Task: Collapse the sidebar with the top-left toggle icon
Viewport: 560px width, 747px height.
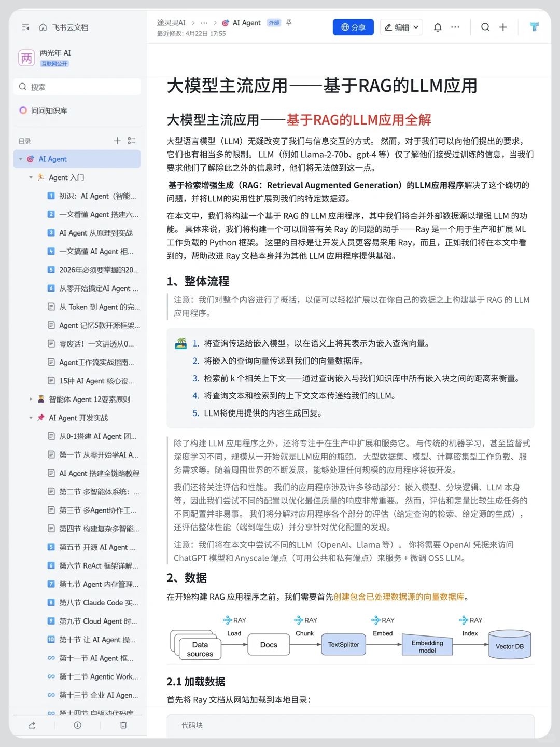Action: click(x=25, y=27)
